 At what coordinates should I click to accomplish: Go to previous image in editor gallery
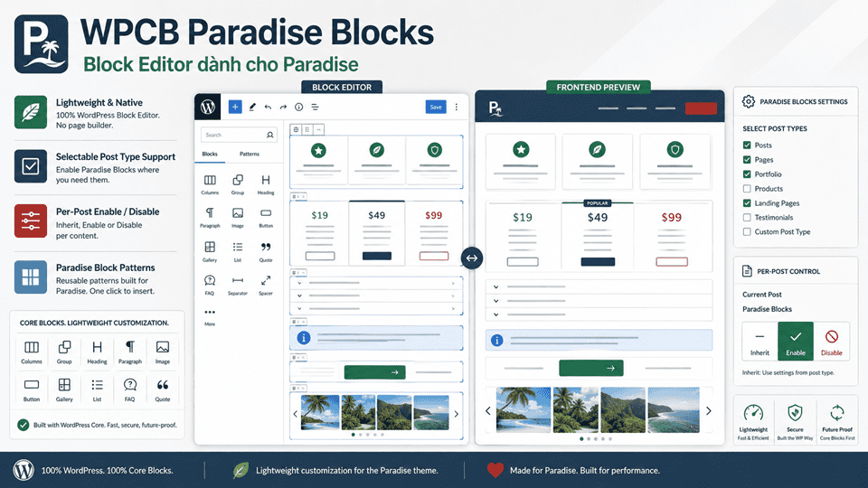[295, 413]
